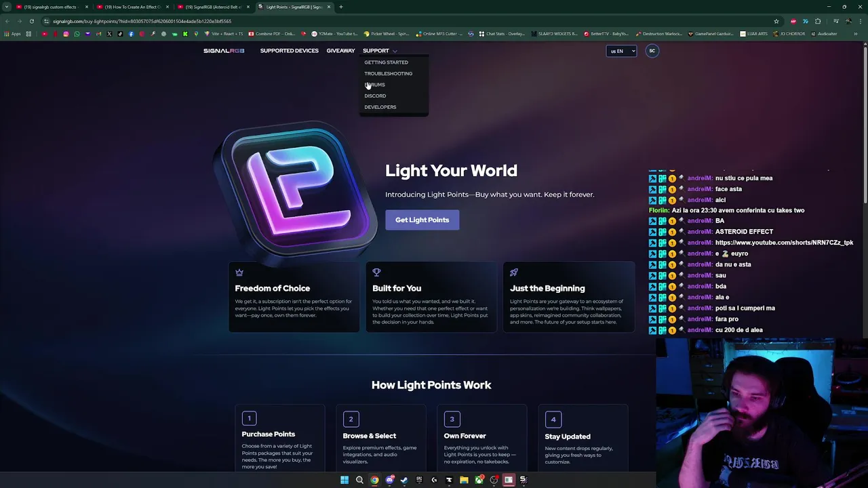Open the Kick bookmark icon
Screen dimensions: 868x488
(x=185, y=34)
